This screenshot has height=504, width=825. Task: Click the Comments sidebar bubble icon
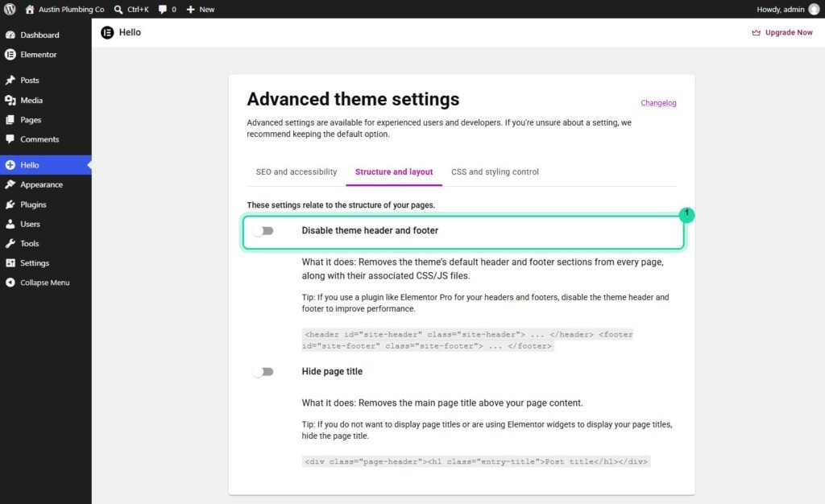click(x=10, y=138)
